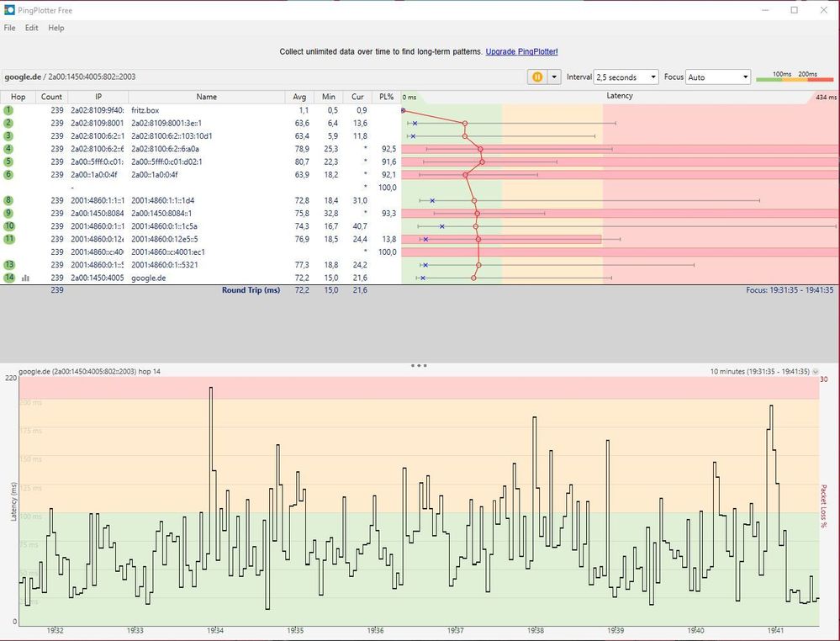Click the Upgrade PingPlotter! link

click(x=521, y=52)
